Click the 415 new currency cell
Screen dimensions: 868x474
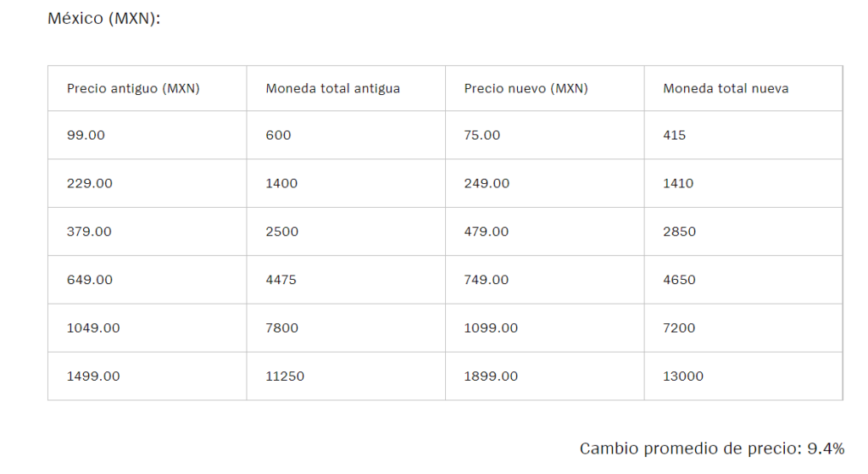point(675,135)
